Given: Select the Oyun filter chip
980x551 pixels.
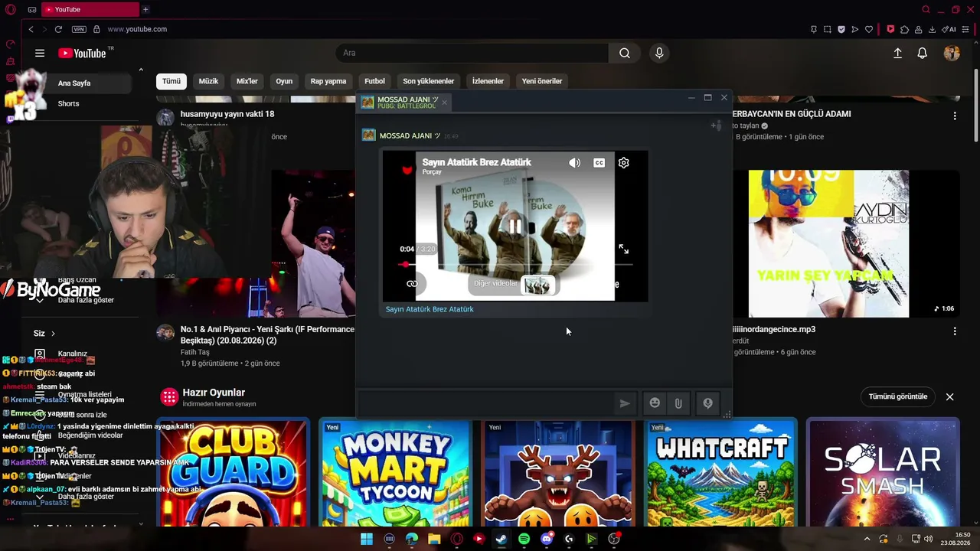Looking at the screenshot, I should (284, 81).
